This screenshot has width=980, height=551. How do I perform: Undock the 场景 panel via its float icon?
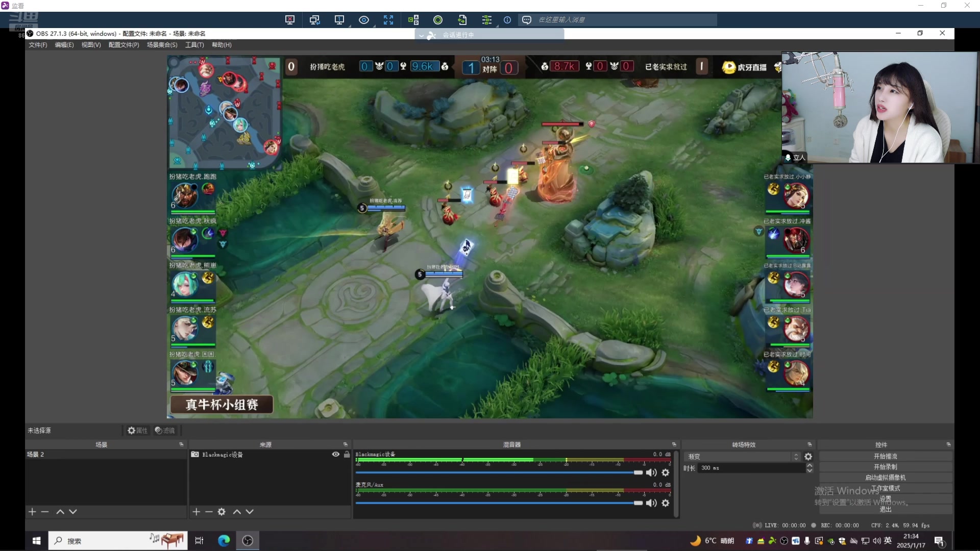tap(181, 444)
